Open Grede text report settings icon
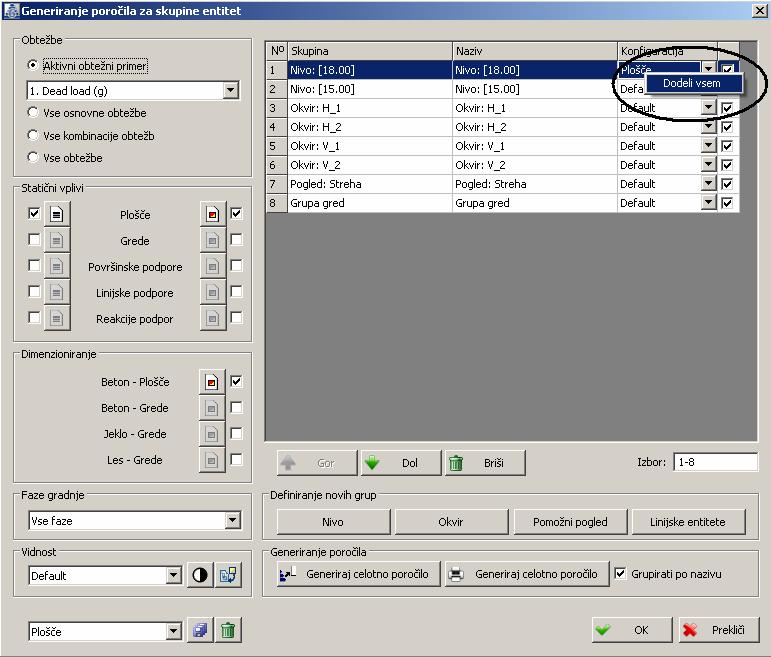The width and height of the screenshot is (771, 657). (x=57, y=240)
